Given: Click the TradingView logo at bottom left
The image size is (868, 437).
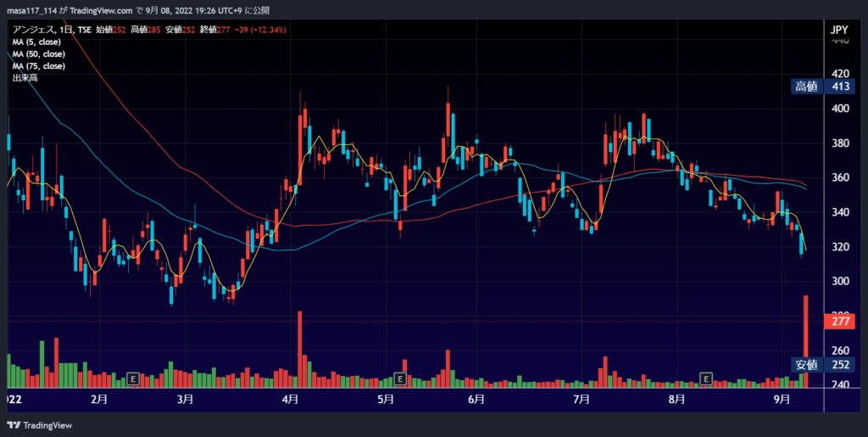Looking at the screenshot, I should point(39,425).
